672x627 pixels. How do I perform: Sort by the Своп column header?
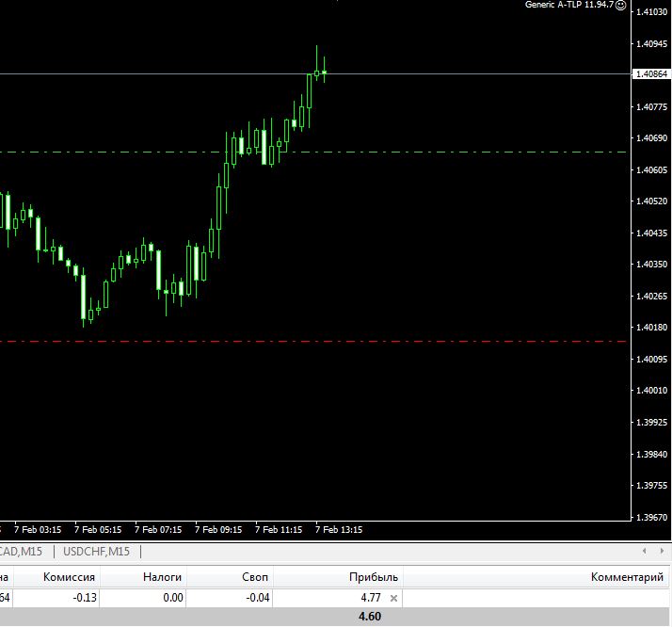pos(255,577)
